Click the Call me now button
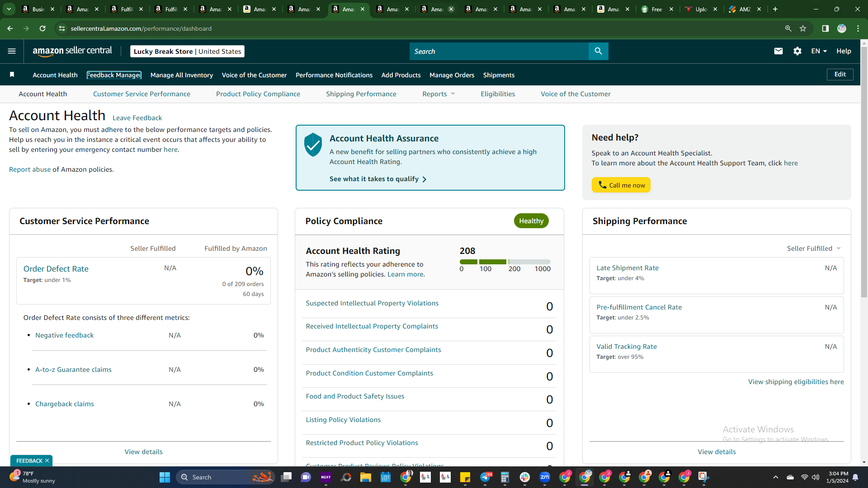The width and height of the screenshot is (868, 488). coord(621,185)
